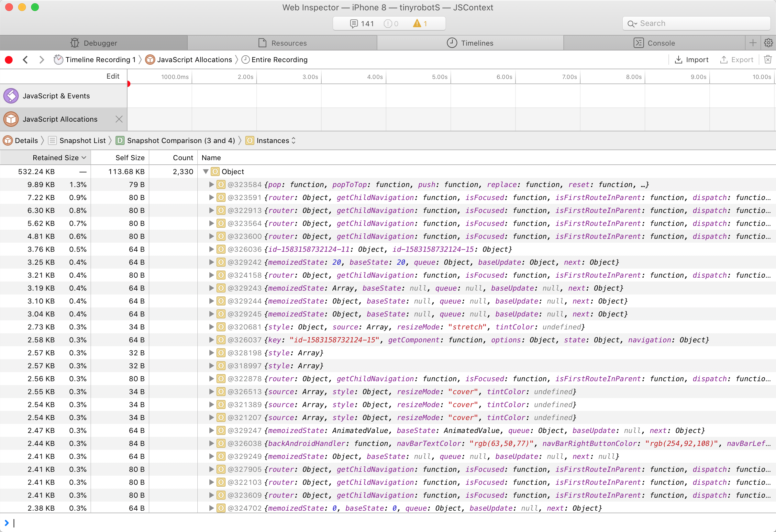This screenshot has width=776, height=532.
Task: Click the Snapshot Comparison D icon
Action: point(120,140)
